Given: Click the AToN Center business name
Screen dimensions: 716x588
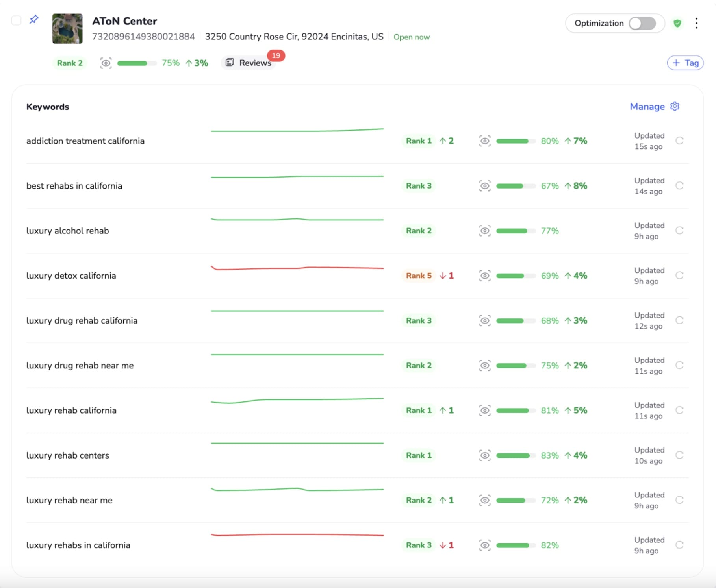Looking at the screenshot, I should coord(124,21).
